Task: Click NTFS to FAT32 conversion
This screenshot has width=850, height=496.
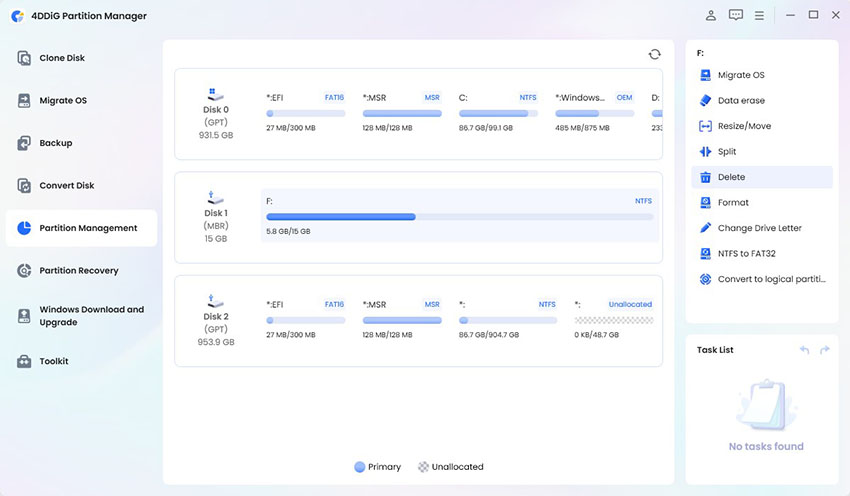Action: click(752, 254)
